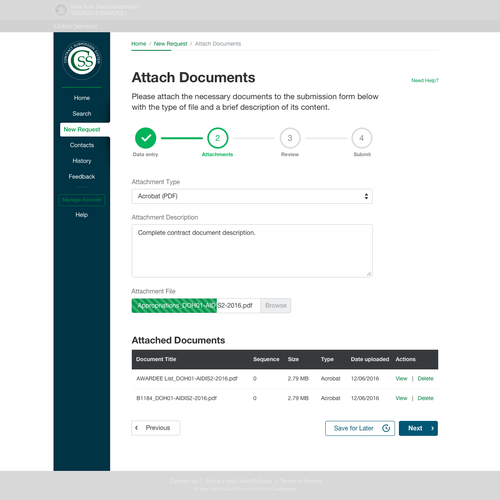Jump to step 4 Submit circle
The width and height of the screenshot is (500, 500).
362,138
